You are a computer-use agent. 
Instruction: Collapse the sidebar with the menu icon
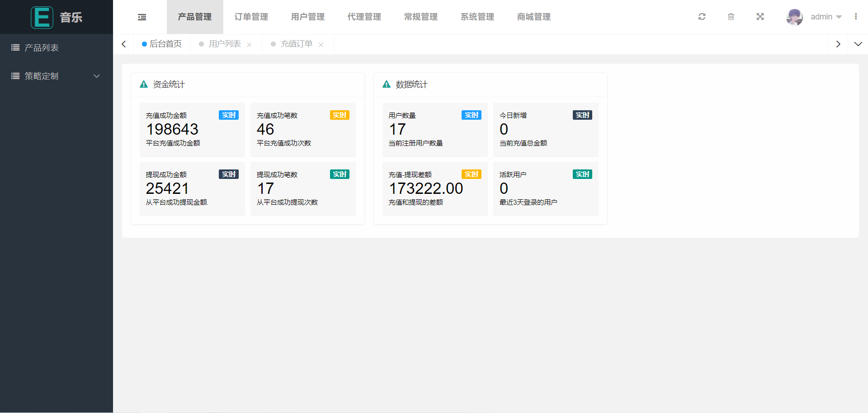click(x=142, y=17)
